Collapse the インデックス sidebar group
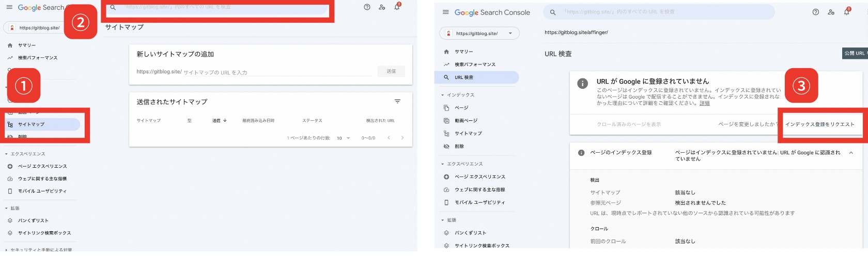Image resolution: width=868 pixels, height=256 pixels. [x=442, y=95]
